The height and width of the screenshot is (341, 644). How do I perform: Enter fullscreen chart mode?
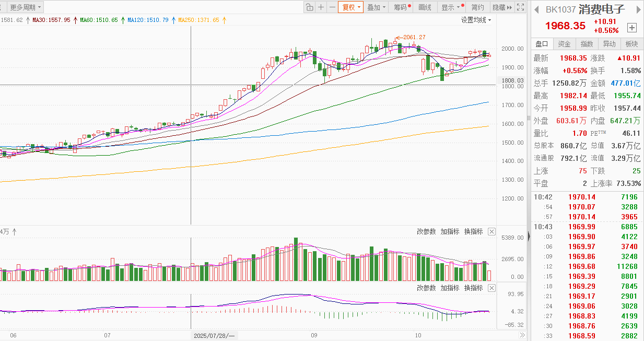tap(520, 7)
